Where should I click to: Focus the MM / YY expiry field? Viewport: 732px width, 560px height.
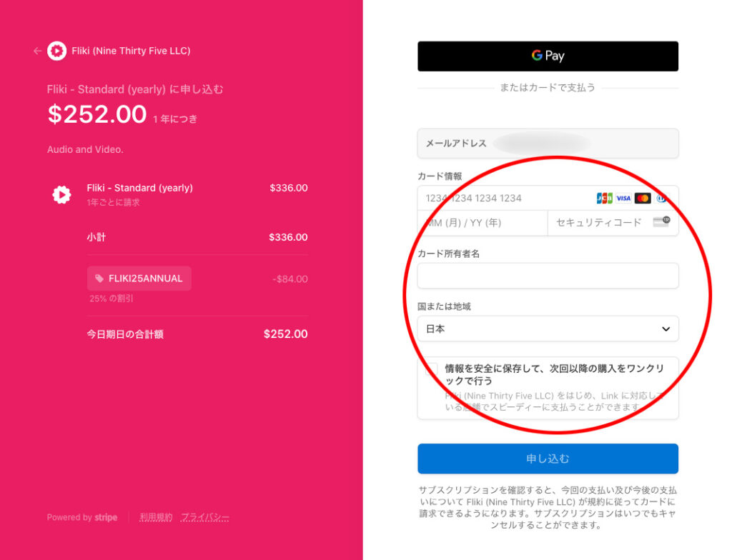point(483,223)
